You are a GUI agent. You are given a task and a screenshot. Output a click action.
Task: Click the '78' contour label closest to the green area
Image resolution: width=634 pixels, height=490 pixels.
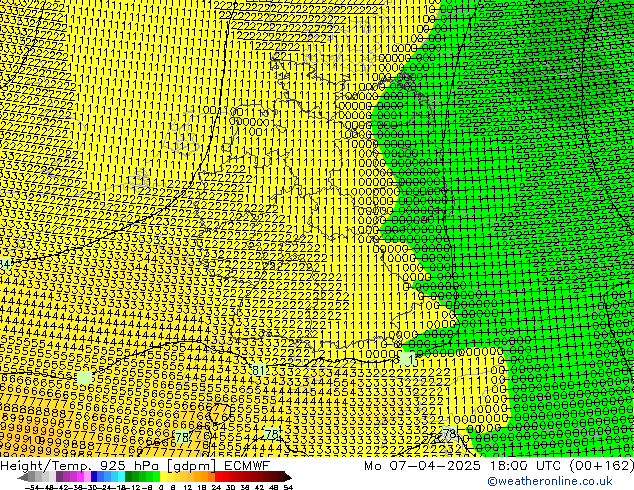click(x=450, y=434)
